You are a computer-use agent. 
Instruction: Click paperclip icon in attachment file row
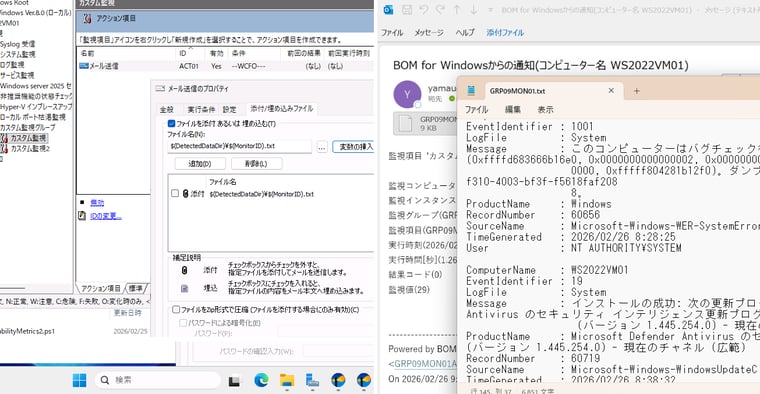[185, 194]
